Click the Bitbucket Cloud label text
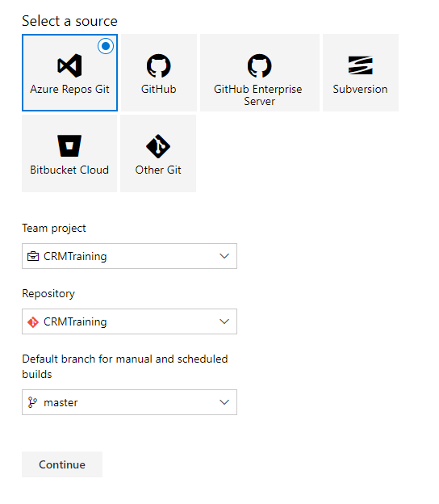Viewport: 439px width, 504px height. click(x=69, y=170)
